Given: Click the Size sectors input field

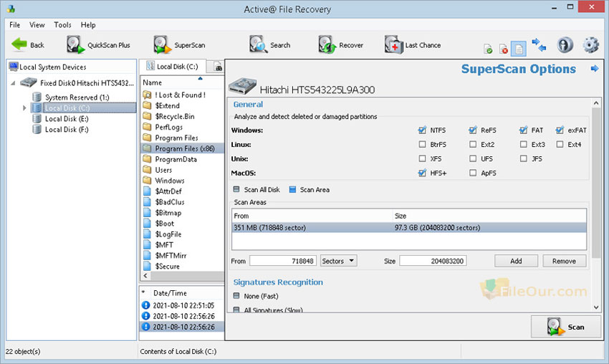Looking at the screenshot, I should [x=433, y=261].
